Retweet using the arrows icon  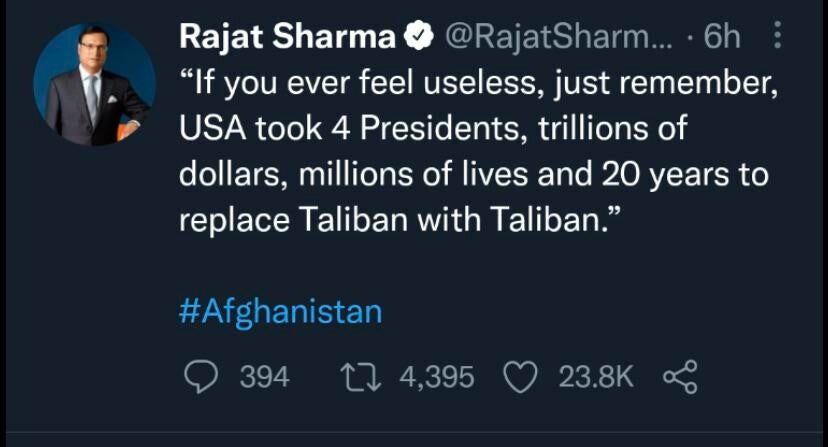pyautogui.click(x=361, y=377)
